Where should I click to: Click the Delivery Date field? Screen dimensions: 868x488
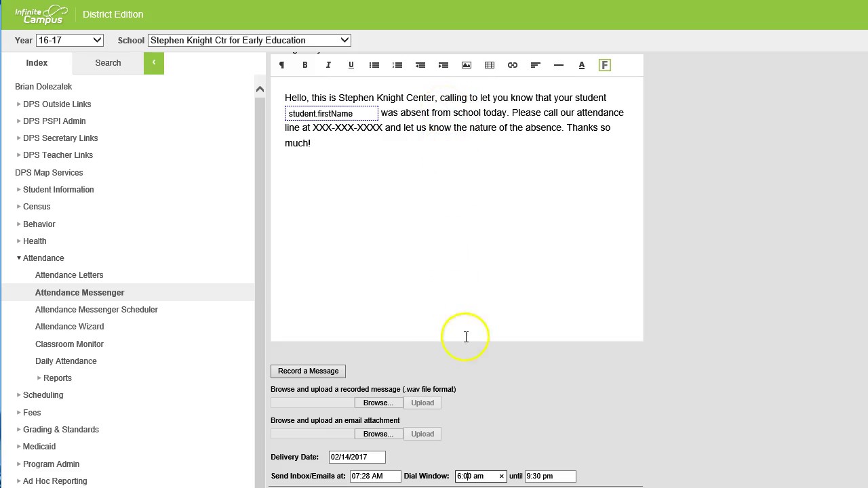357,457
